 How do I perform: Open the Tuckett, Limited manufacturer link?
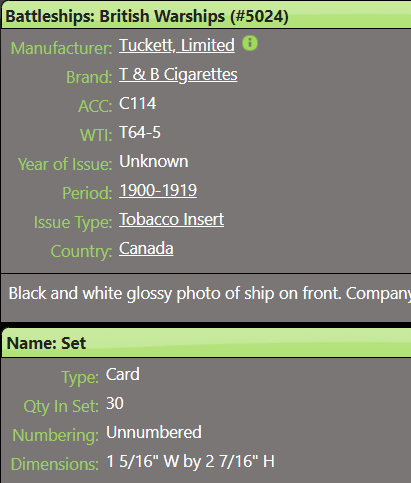click(x=177, y=45)
